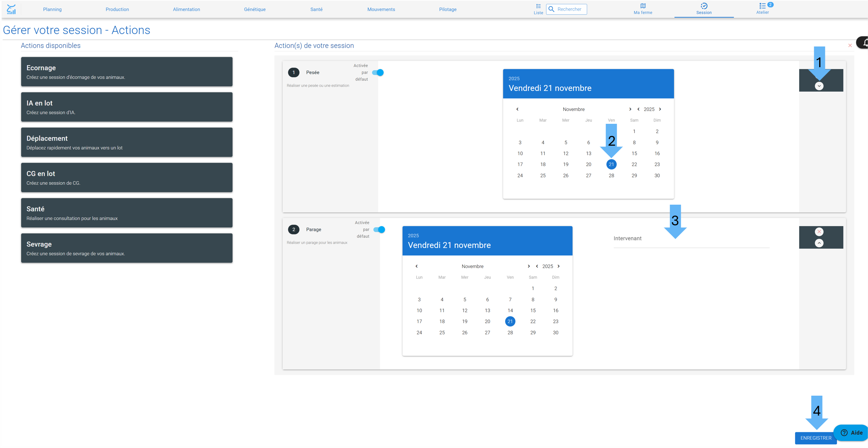Add the Ecornage action card
Screen dimensions: 868x448
(127, 71)
